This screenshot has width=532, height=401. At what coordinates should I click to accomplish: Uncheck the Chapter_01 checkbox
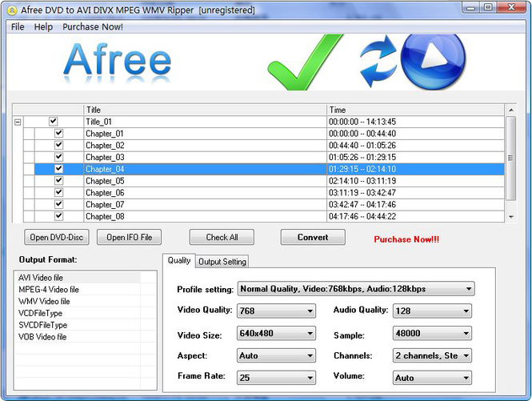[58, 133]
